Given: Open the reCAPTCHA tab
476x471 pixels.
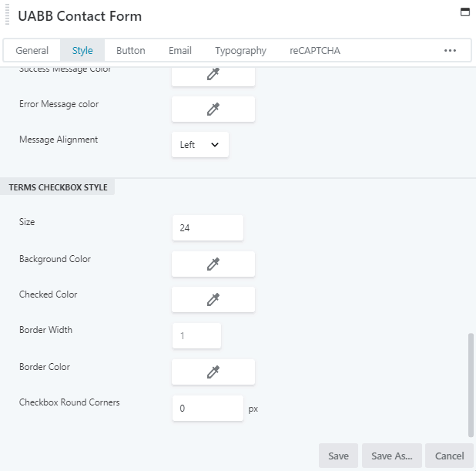Looking at the screenshot, I should coord(315,51).
